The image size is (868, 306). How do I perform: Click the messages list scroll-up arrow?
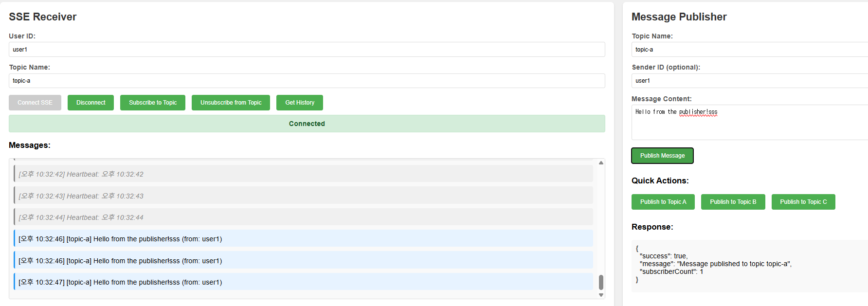click(601, 163)
